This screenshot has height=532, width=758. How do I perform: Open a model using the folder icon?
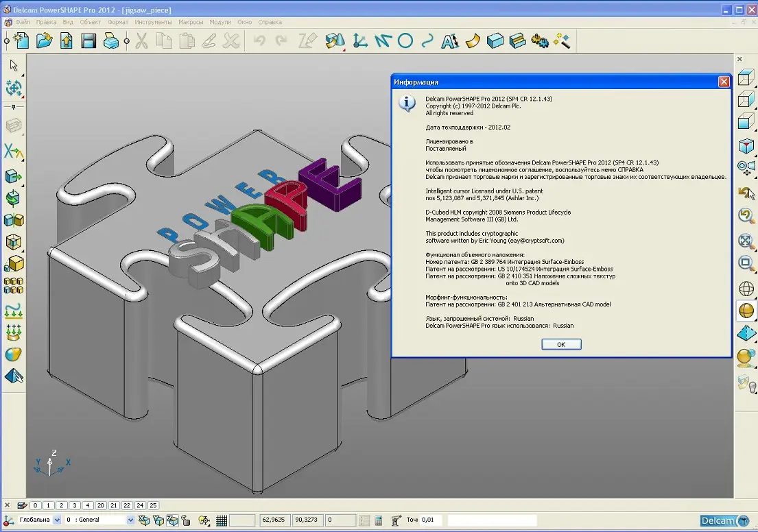[x=44, y=40]
